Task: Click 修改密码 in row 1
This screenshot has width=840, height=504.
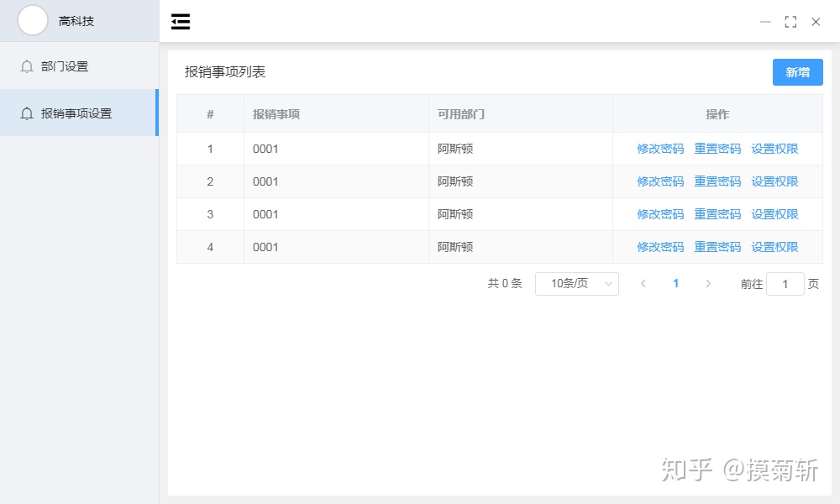Action: click(x=660, y=149)
